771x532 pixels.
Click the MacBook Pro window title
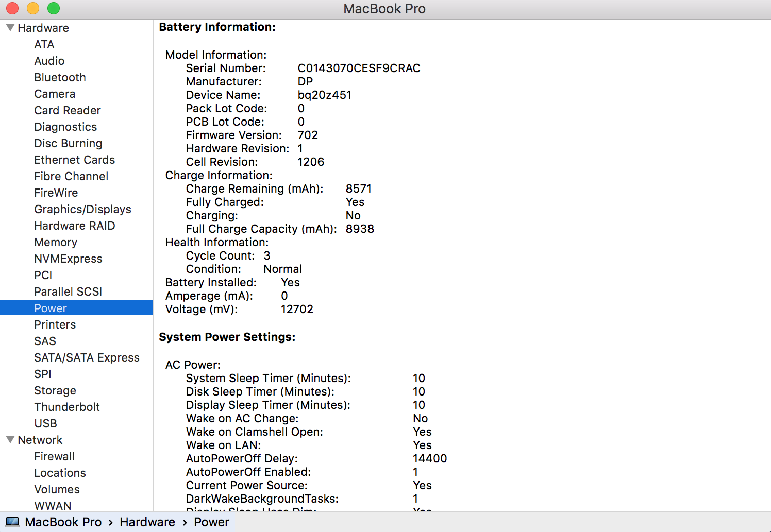384,9
